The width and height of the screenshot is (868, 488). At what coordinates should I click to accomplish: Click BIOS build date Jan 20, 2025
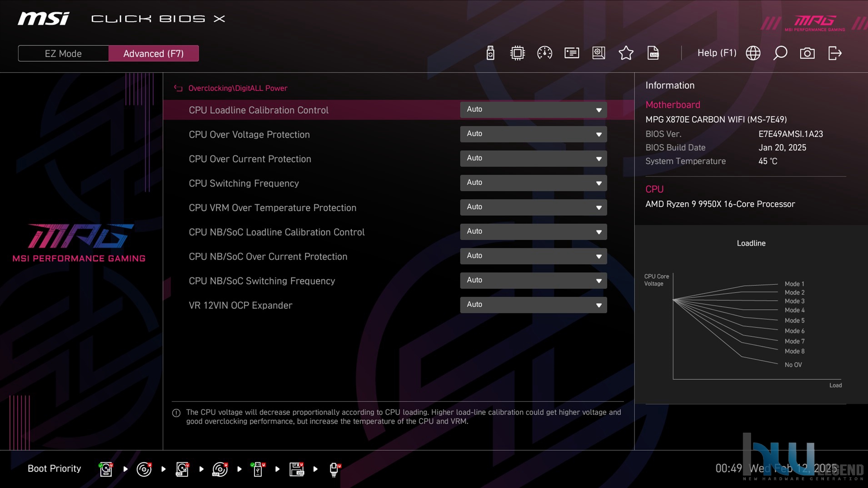(x=782, y=148)
